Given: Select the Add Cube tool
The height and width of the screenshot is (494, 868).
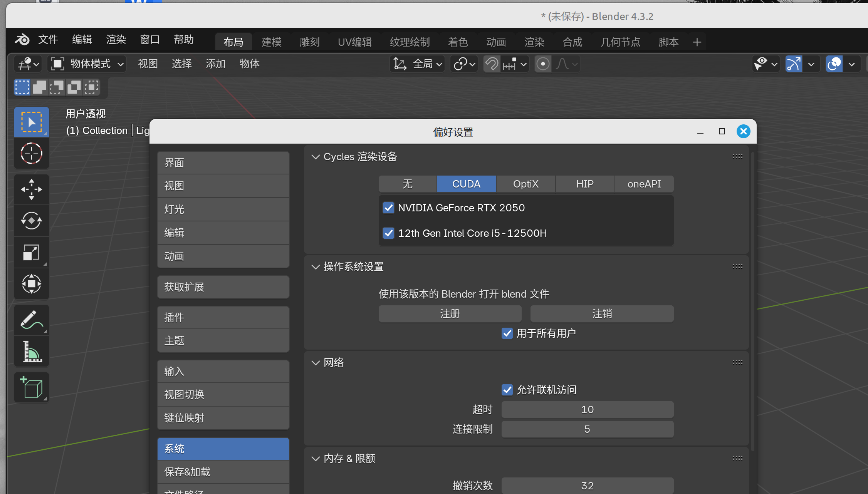Looking at the screenshot, I should 32,388.
